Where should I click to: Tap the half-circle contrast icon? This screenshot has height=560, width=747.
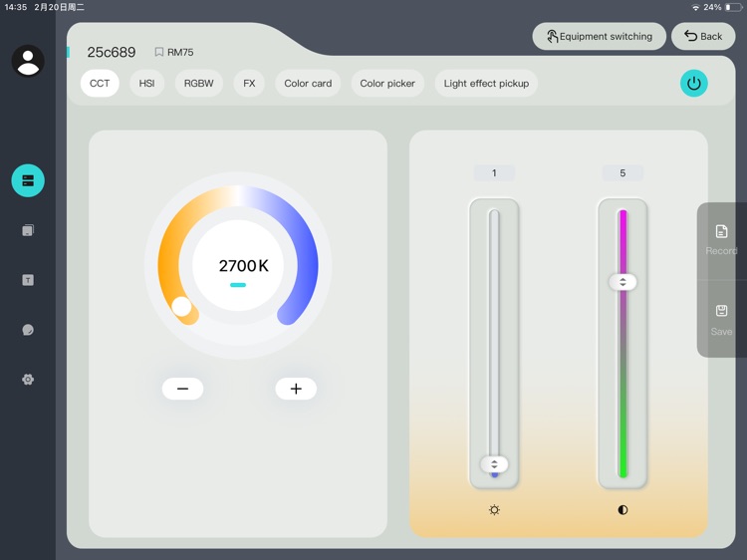click(622, 510)
